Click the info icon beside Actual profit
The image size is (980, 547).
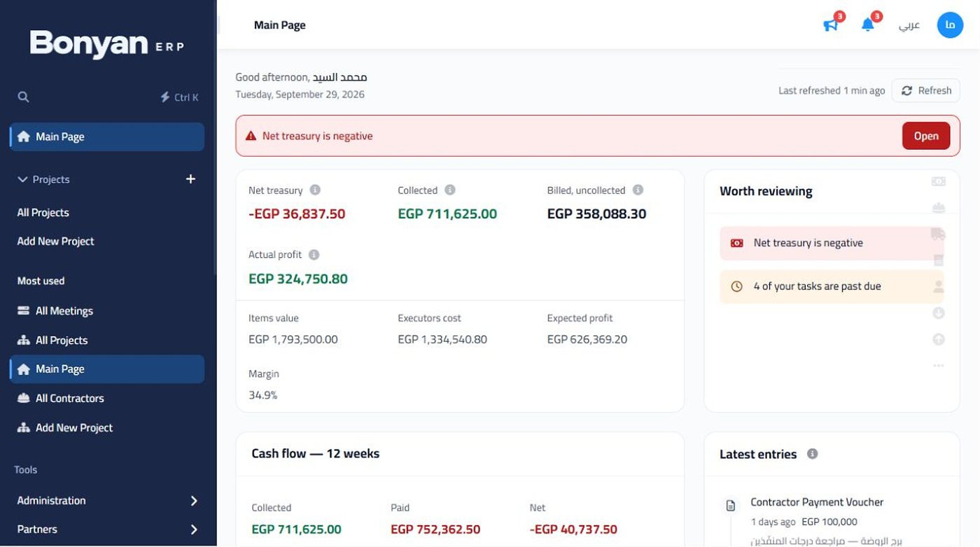coord(314,254)
